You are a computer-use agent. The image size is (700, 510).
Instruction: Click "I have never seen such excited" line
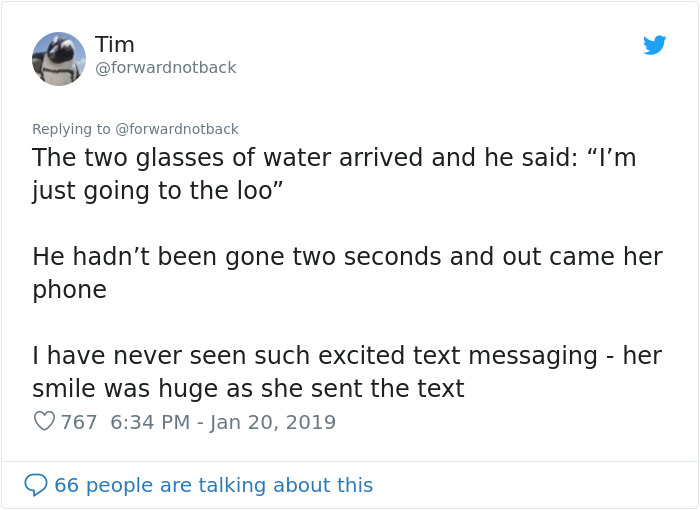tap(200, 355)
